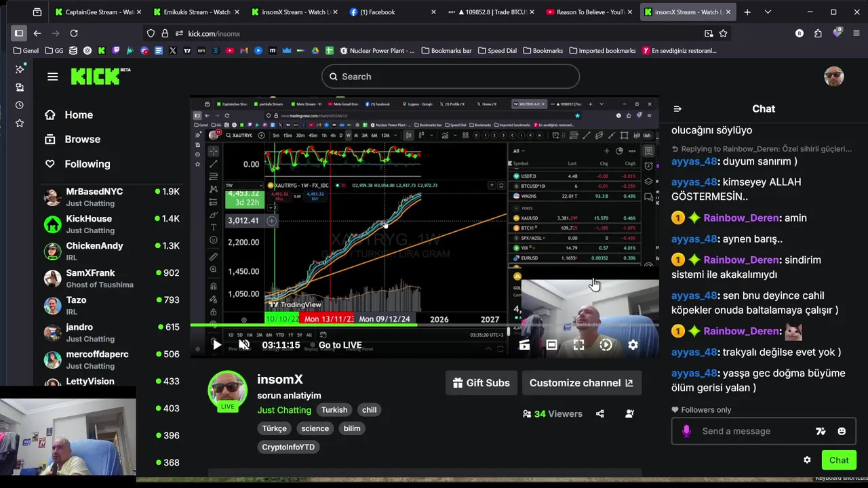
Task: Bookmark this page with star icon
Action: (724, 33)
